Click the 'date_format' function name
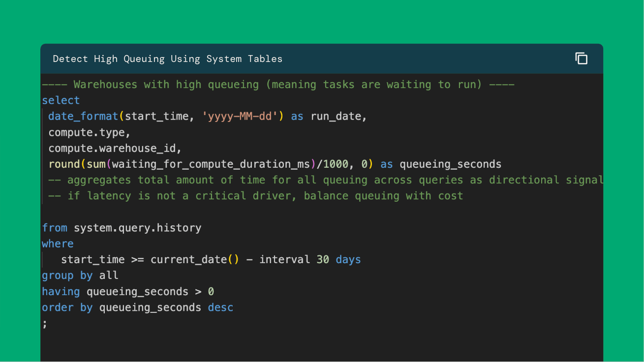 [x=83, y=117]
